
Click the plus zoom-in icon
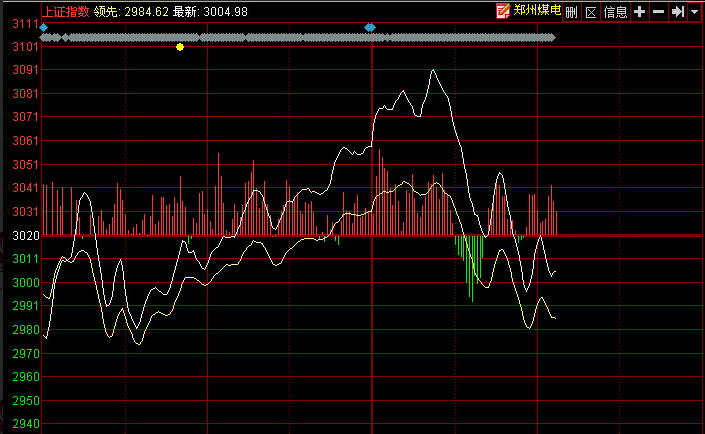pos(640,12)
